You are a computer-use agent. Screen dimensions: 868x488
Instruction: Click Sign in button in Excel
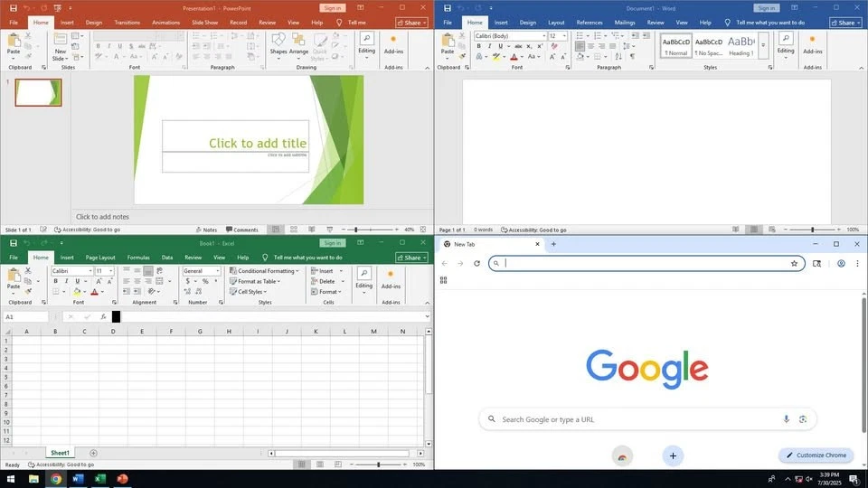pos(333,243)
